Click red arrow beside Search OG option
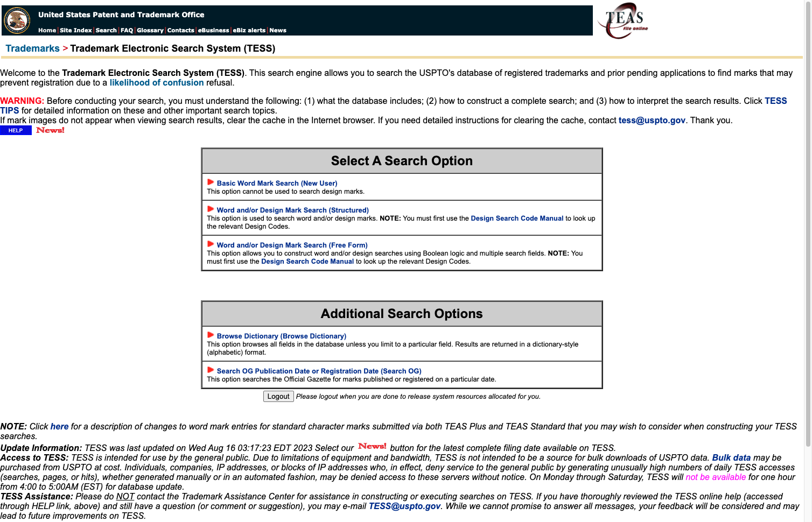 point(211,370)
